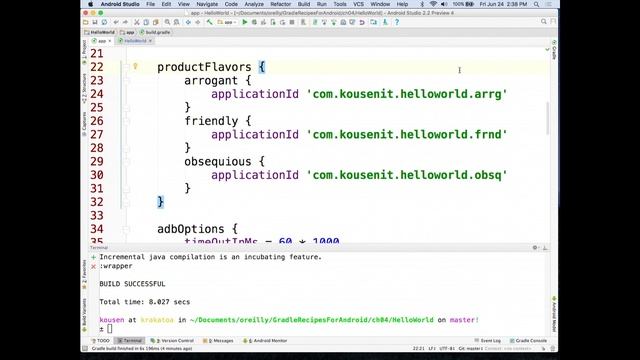Open terminal settings gear icon
Screen dimensions: 640x360
coord(535,247)
